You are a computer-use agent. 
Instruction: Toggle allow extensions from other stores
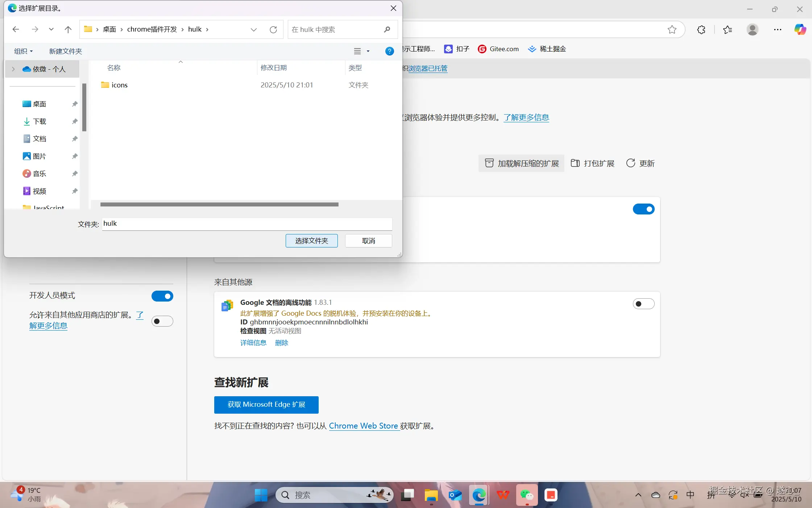(162, 321)
